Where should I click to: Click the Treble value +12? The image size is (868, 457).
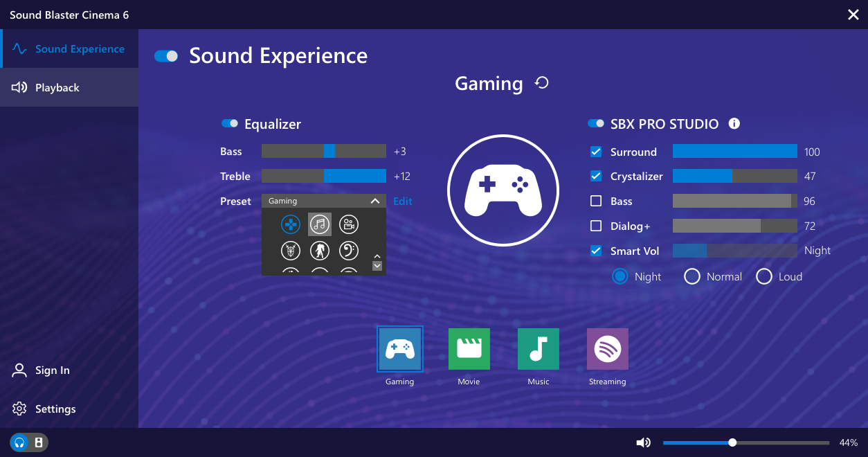click(x=402, y=177)
